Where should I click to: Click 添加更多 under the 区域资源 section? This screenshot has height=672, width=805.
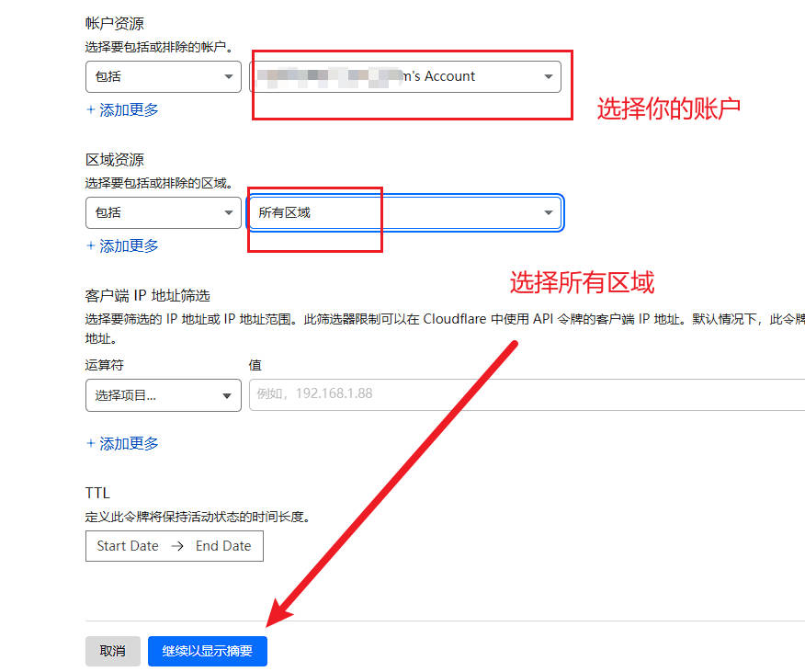click(x=129, y=246)
